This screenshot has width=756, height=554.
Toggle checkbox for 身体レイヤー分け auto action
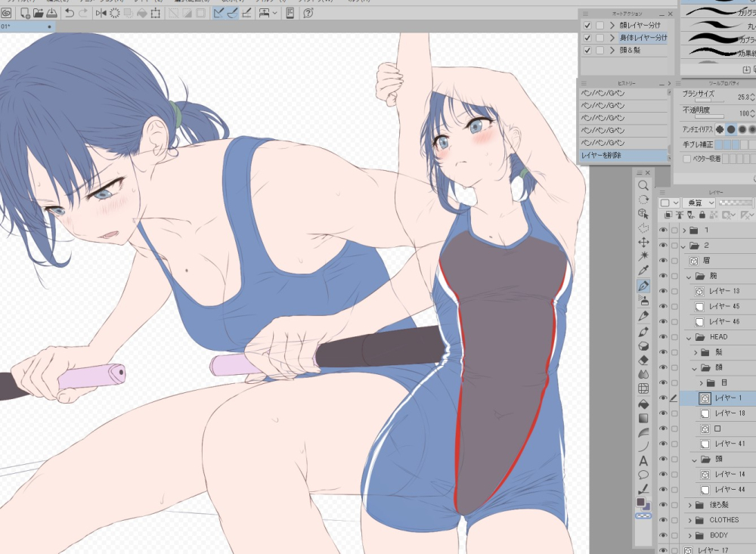587,38
